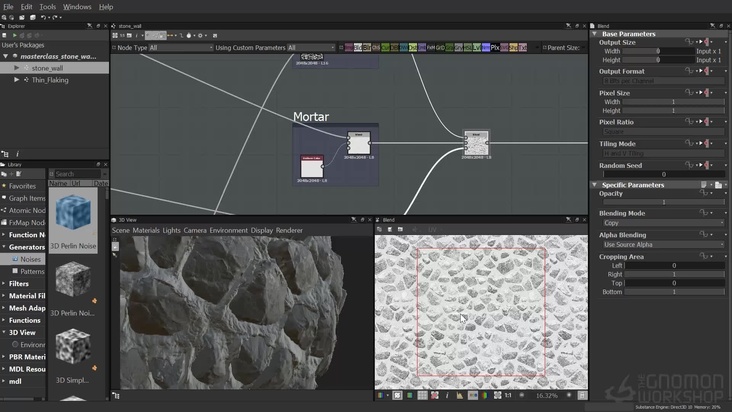The height and width of the screenshot is (412, 732).
Task: Click the 1:1 zoom reset button
Action: [x=510, y=395]
